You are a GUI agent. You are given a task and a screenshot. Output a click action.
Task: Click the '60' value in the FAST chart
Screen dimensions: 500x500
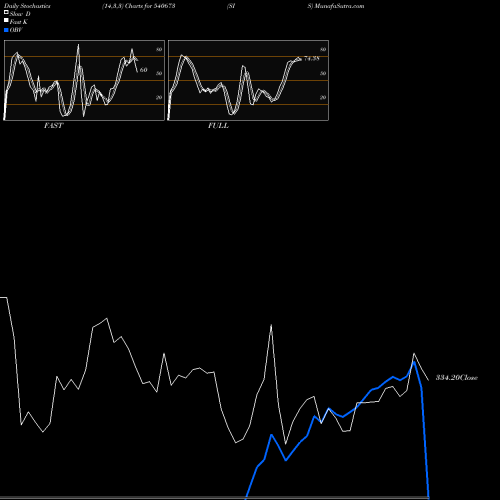click(x=143, y=70)
